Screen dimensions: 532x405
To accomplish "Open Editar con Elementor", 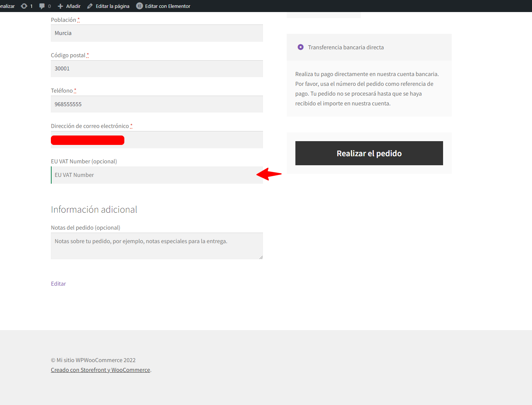I will tap(164, 6).
